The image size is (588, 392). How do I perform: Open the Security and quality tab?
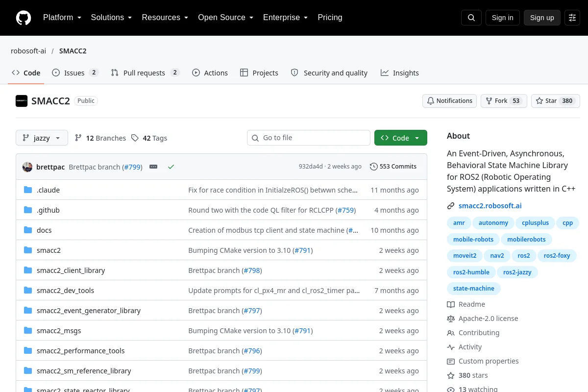(329, 73)
